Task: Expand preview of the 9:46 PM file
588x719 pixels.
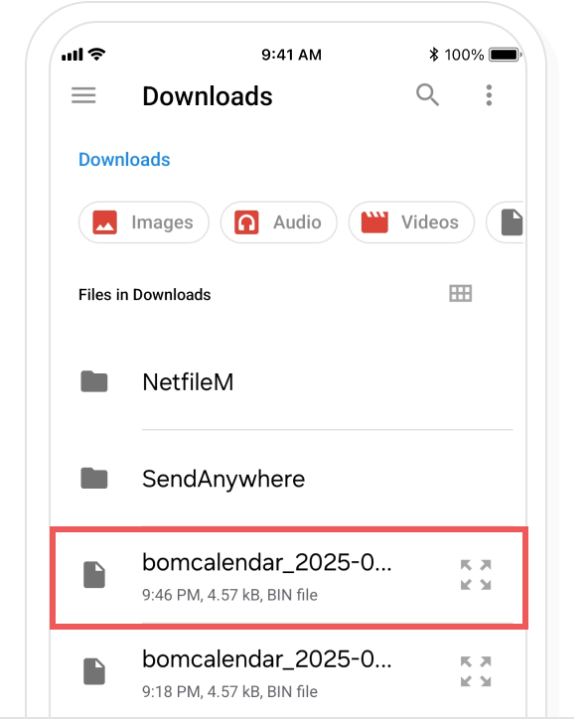Action: [476, 575]
